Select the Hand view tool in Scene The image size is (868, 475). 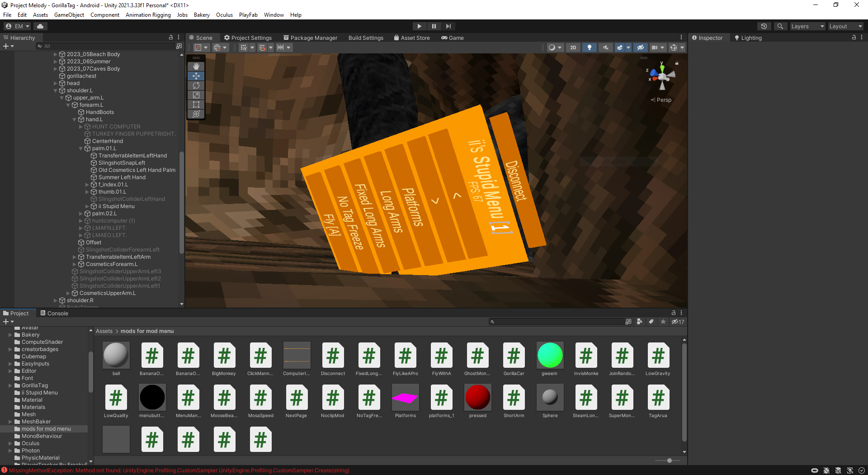pos(196,66)
